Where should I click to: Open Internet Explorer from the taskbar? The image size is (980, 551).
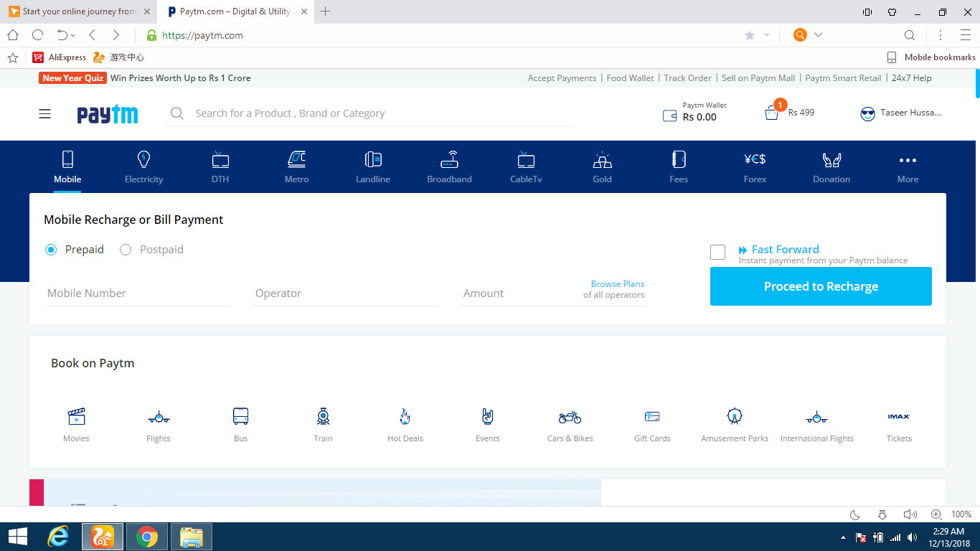pyautogui.click(x=58, y=537)
